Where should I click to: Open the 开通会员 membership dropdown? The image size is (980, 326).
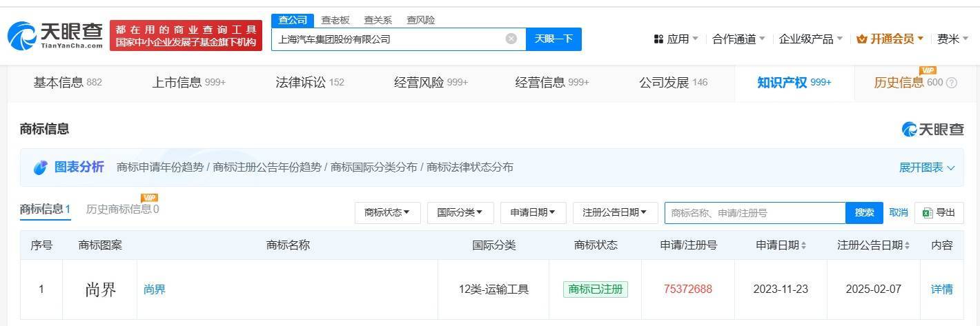click(x=890, y=39)
